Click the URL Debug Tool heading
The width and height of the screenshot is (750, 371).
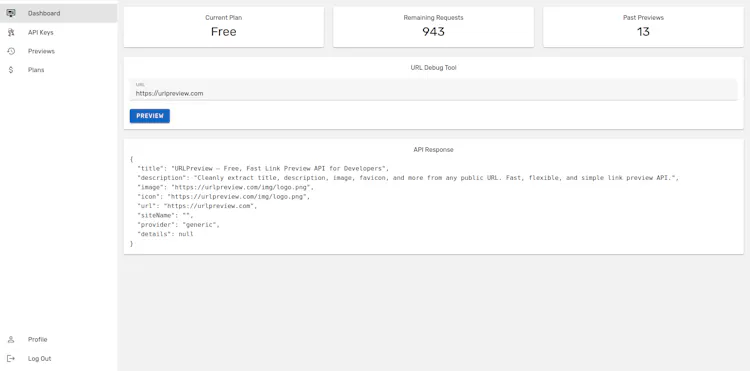click(x=433, y=68)
